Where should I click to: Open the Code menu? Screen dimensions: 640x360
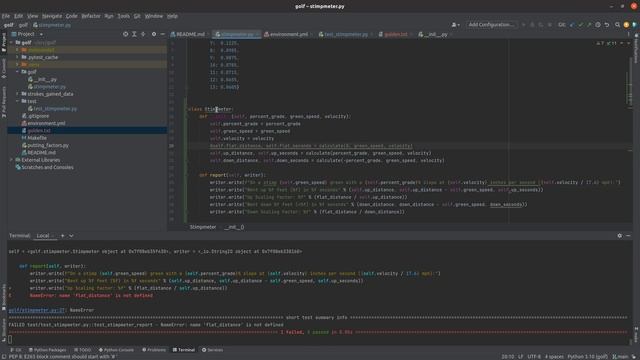(x=71, y=16)
